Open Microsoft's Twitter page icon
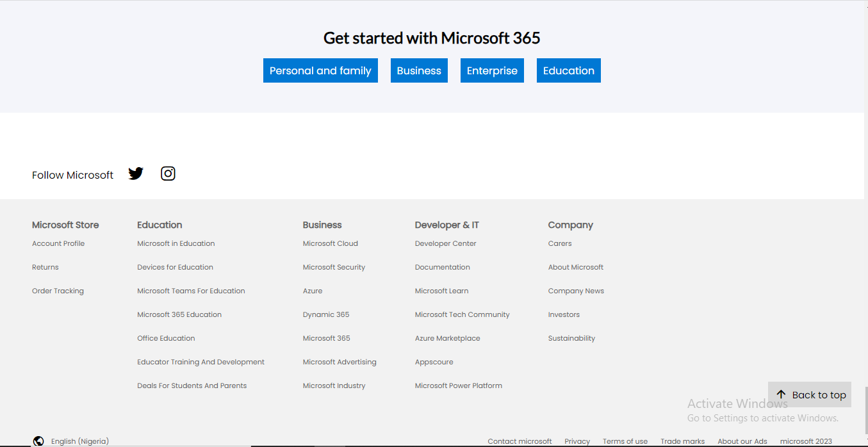Image resolution: width=868 pixels, height=447 pixels. (x=136, y=174)
